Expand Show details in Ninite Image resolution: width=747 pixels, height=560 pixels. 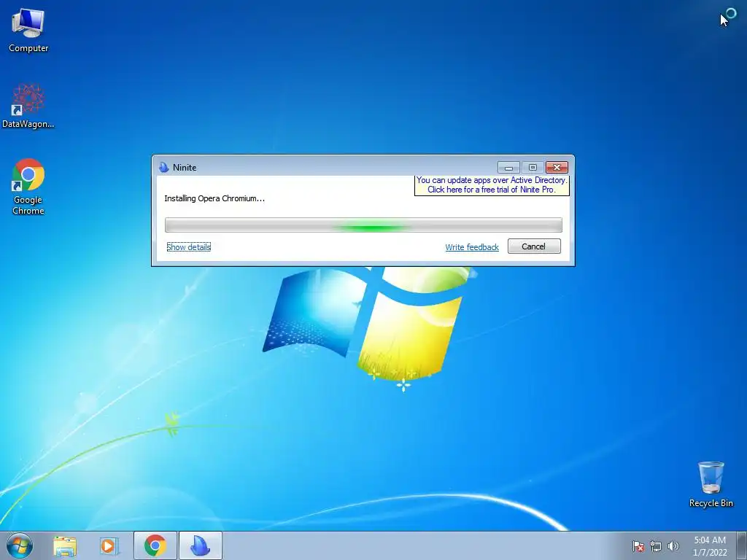click(x=189, y=247)
